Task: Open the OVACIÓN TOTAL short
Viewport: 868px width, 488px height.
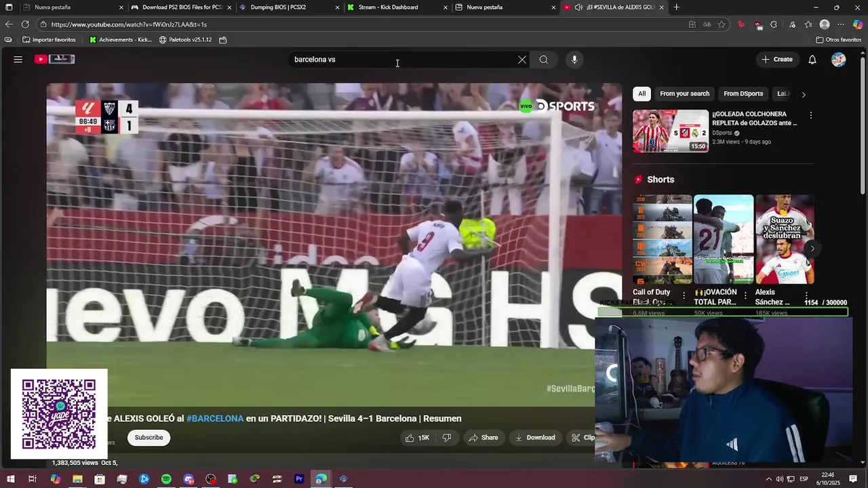Action: [x=724, y=239]
